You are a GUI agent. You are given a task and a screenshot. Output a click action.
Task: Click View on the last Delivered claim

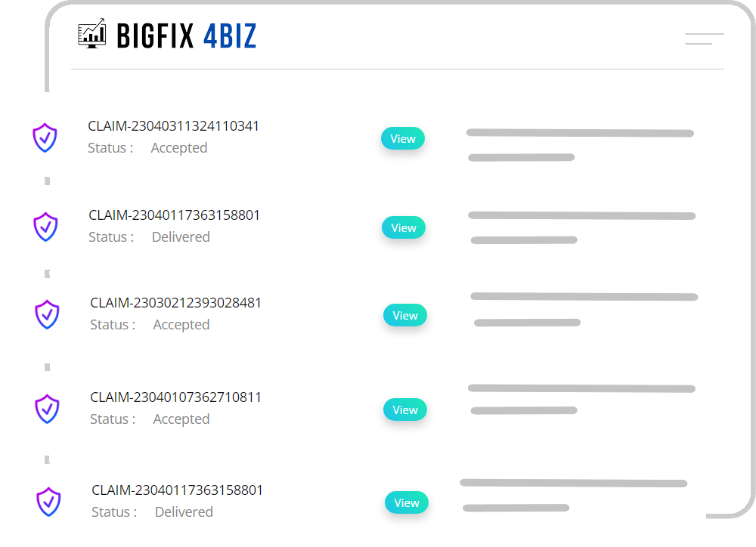tap(407, 502)
